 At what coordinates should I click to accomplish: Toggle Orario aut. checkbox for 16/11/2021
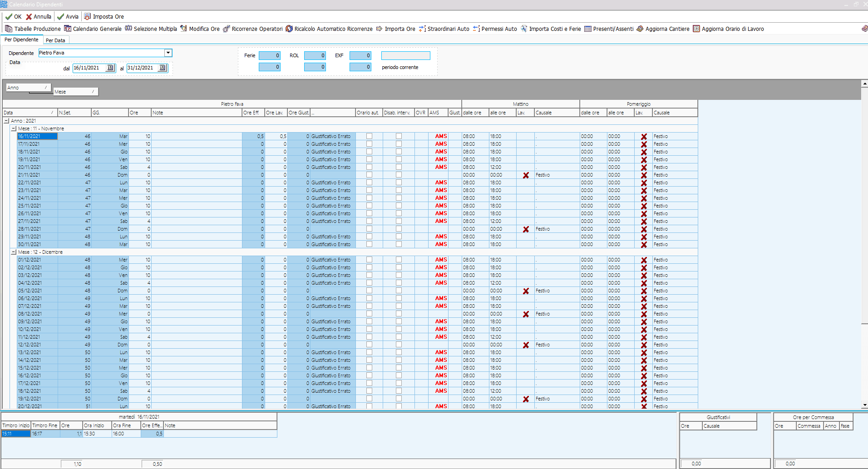[369, 136]
